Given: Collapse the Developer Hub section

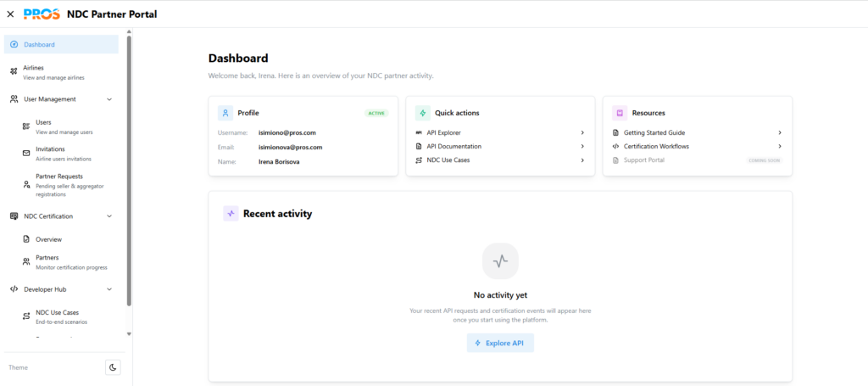Looking at the screenshot, I should pyautogui.click(x=109, y=289).
